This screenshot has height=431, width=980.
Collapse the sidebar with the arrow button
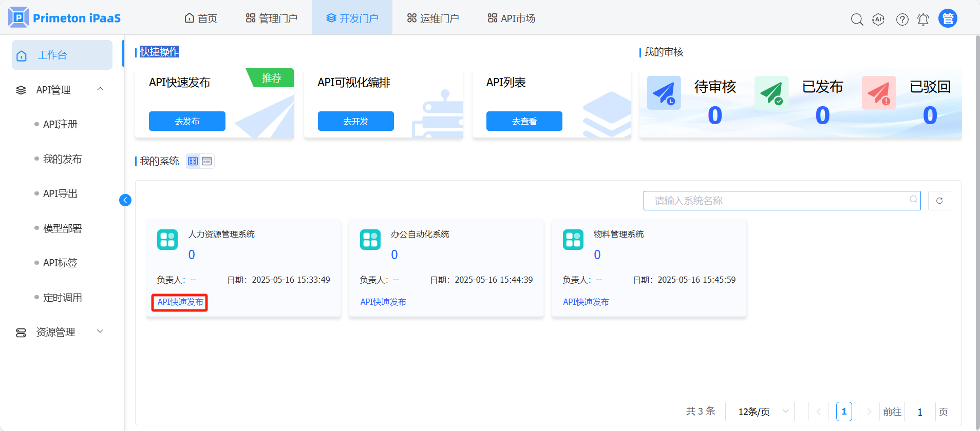[x=125, y=200]
